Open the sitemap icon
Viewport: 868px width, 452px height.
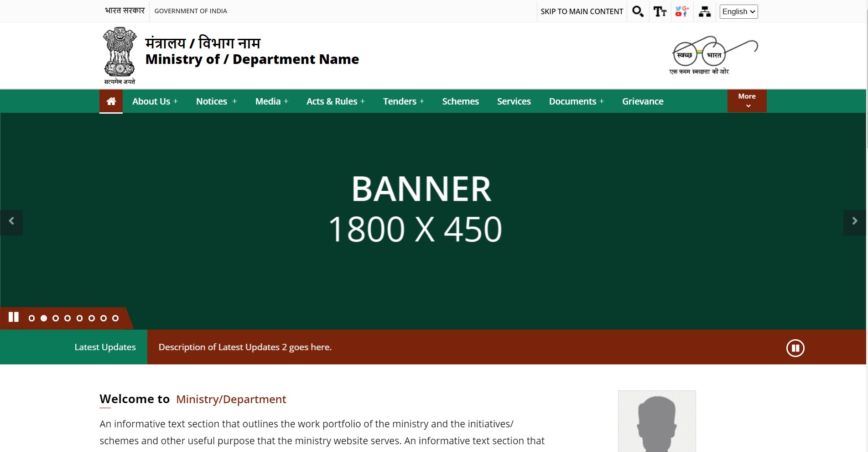click(705, 11)
